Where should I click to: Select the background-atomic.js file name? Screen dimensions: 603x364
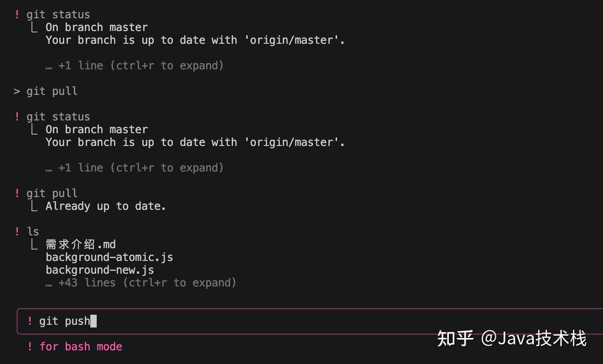(x=109, y=257)
